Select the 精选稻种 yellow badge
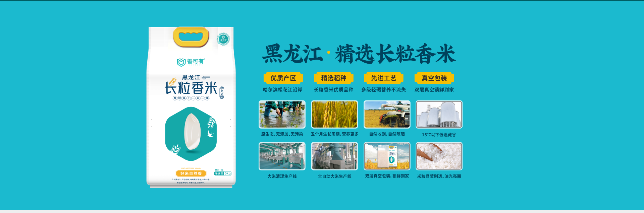644x213 pixels. coord(333,78)
